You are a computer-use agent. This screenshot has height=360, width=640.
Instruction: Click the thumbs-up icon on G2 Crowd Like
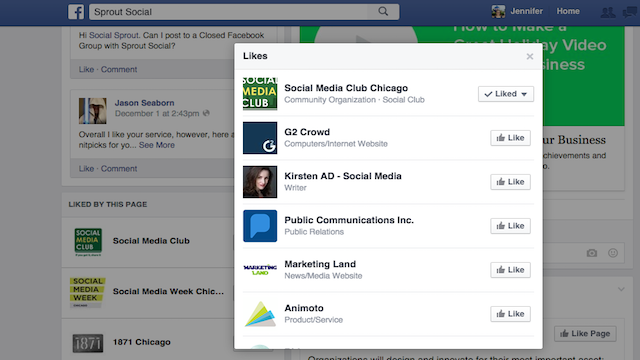click(501, 138)
